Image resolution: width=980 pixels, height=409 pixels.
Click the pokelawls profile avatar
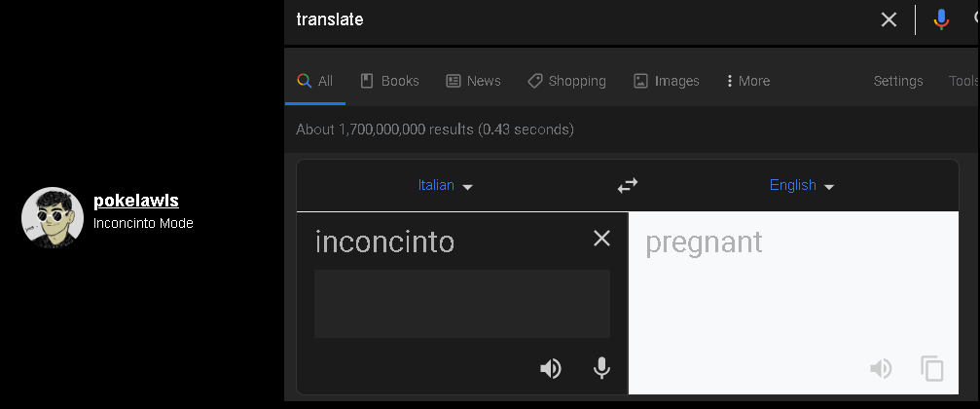point(52,217)
